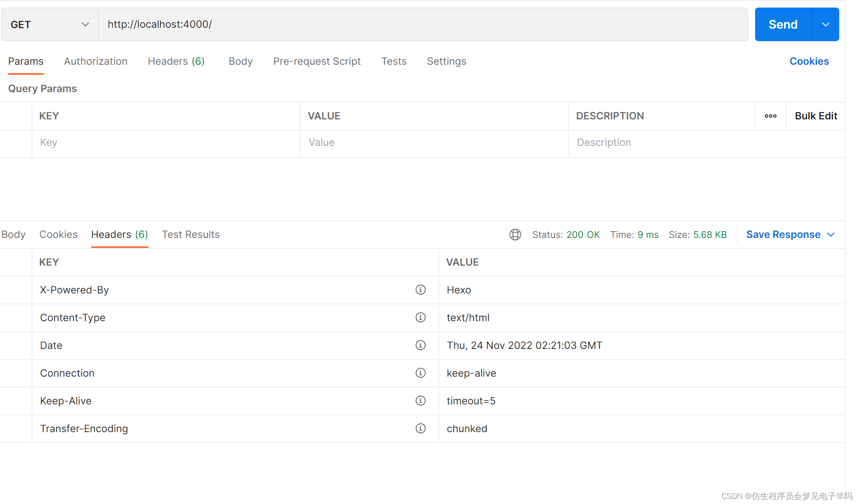Click the 200 OK status text
The height and width of the screenshot is (504, 859).
point(583,235)
